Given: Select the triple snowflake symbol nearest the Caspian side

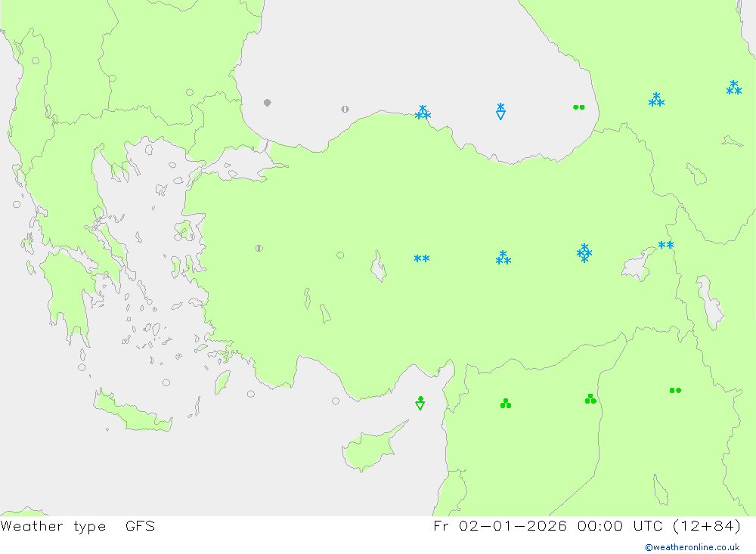Looking at the screenshot, I should tap(734, 88).
